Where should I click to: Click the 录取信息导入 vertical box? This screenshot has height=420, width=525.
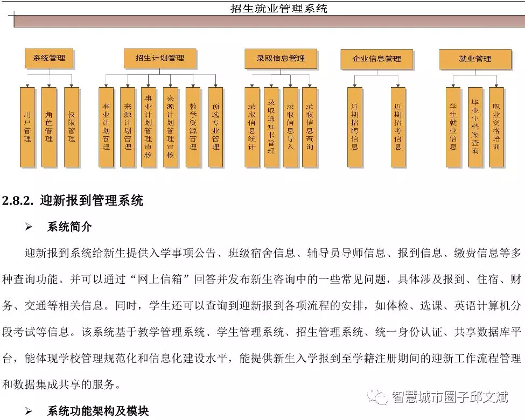click(x=290, y=127)
